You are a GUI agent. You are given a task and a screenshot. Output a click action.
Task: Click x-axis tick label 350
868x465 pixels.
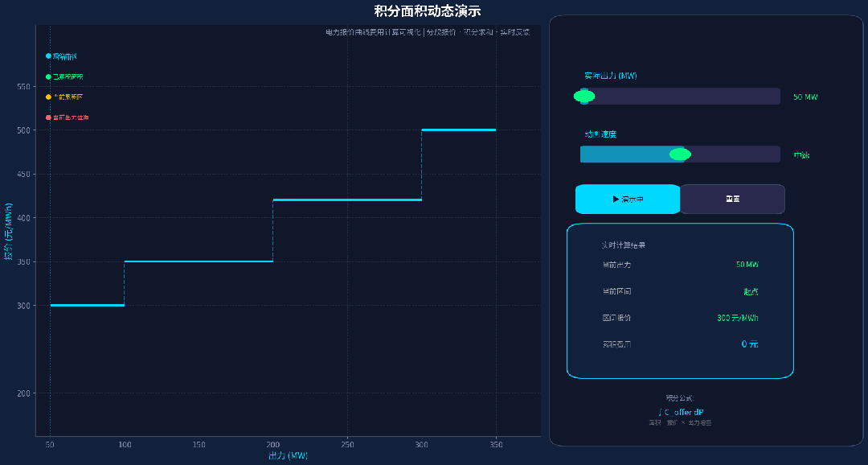[x=496, y=445]
